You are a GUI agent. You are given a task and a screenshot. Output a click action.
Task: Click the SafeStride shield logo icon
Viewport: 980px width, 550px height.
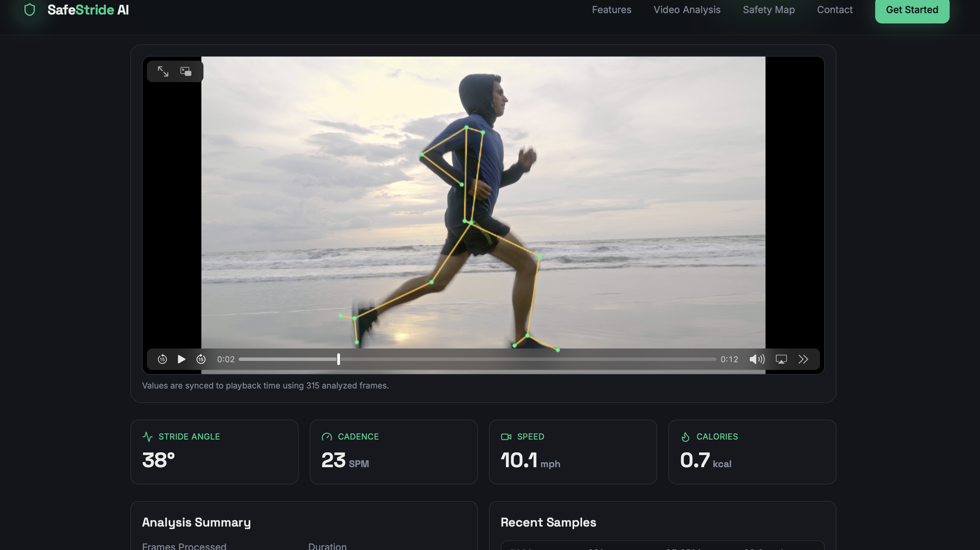coord(29,10)
